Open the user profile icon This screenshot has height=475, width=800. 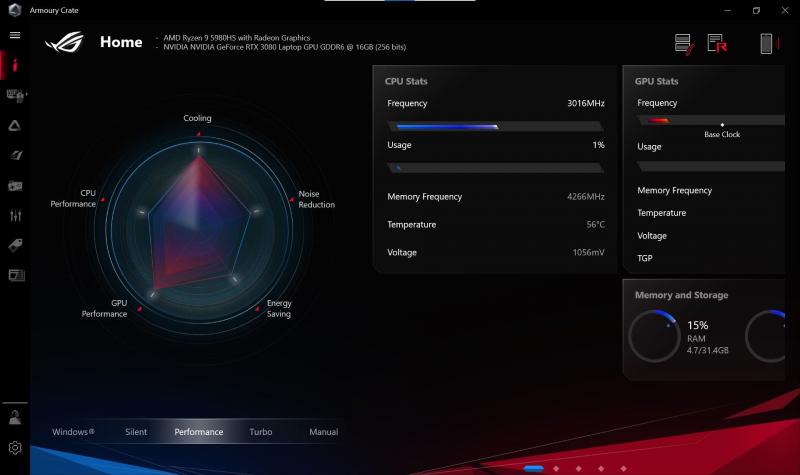click(15, 417)
